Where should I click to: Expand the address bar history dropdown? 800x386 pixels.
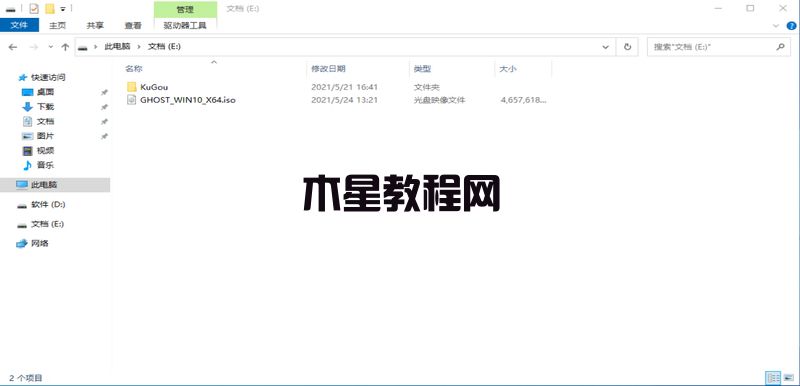click(606, 47)
